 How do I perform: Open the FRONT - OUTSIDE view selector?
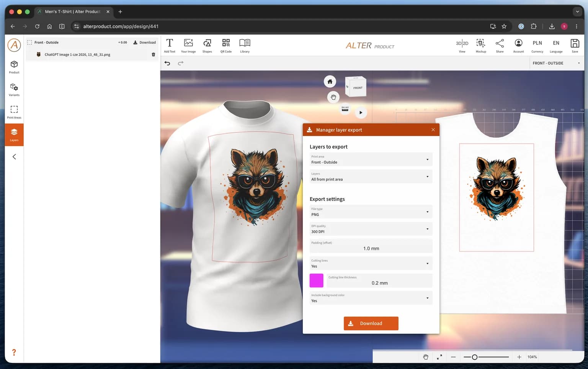click(556, 63)
